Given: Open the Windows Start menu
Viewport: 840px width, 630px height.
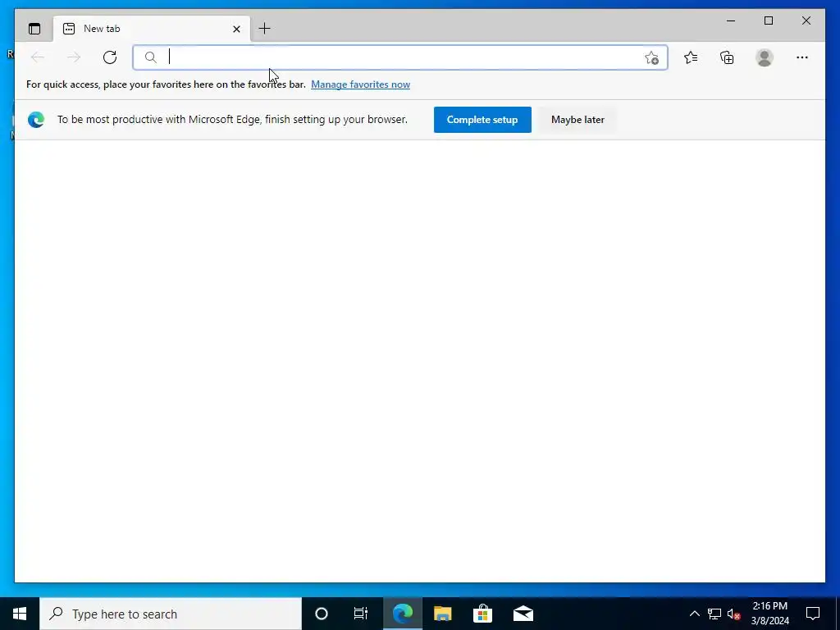Looking at the screenshot, I should (x=20, y=614).
